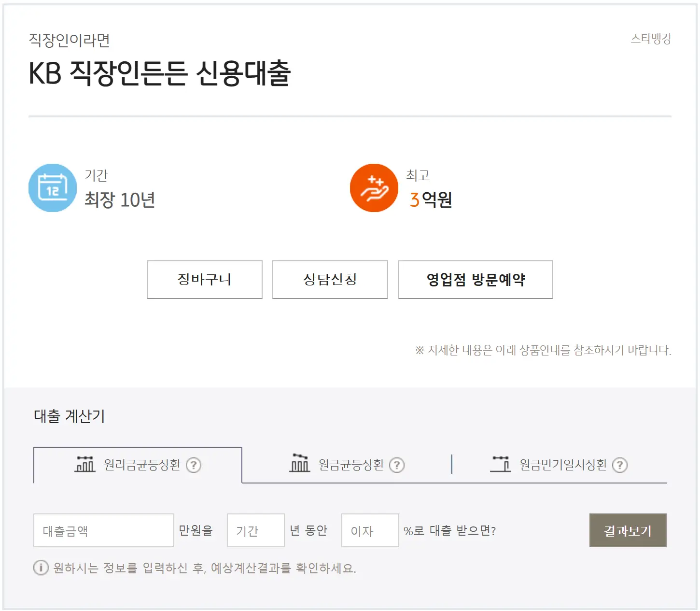Open help icon for 원금균등상환
The height and width of the screenshot is (611, 700).
coord(397,465)
